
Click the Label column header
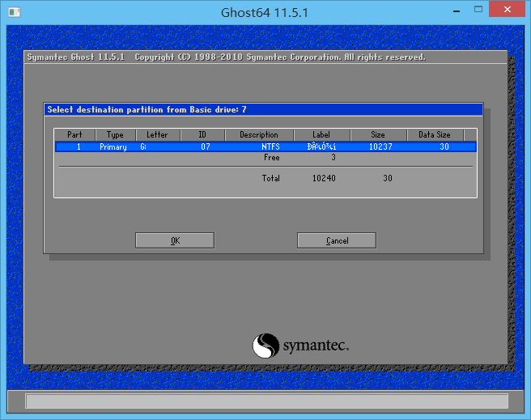point(321,135)
